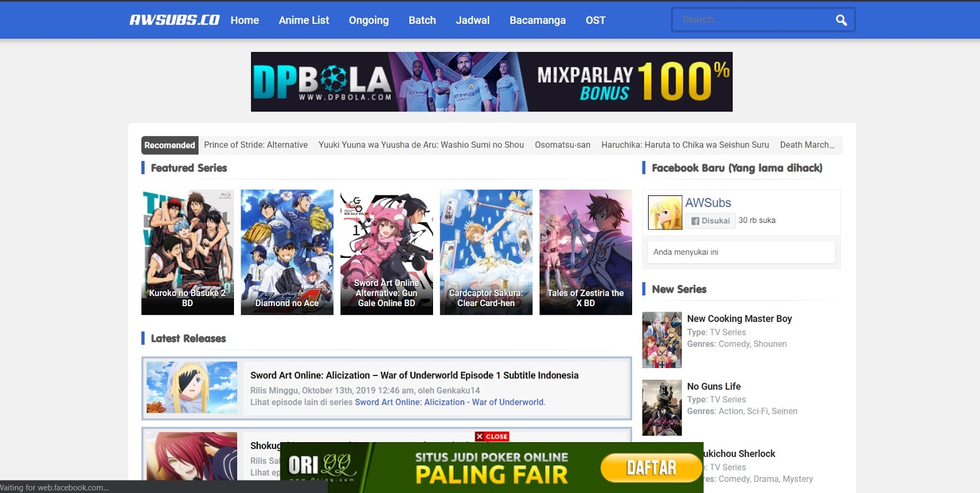Screen dimensions: 980x493
Task: Open the Osomatsu-san recommended link
Action: (x=562, y=145)
